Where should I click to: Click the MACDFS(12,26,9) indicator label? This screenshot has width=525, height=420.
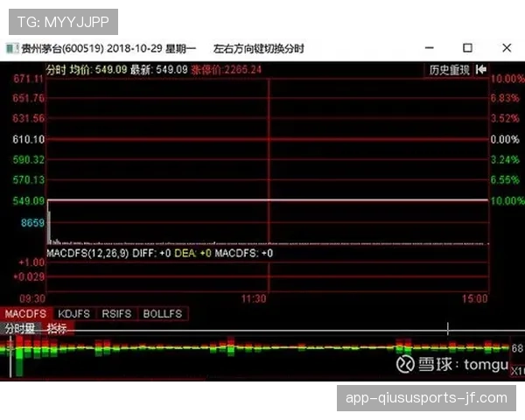click(x=87, y=253)
